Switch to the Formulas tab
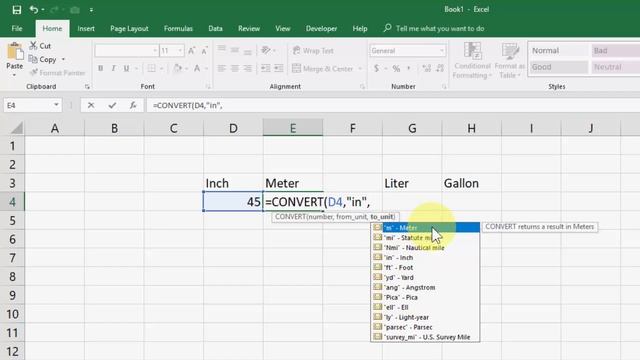Viewport: 640px width, 360px height. [x=178, y=29]
